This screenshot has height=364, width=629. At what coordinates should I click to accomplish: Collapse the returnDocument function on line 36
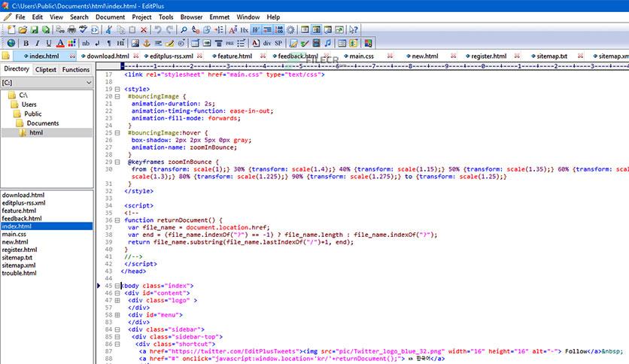pos(117,220)
